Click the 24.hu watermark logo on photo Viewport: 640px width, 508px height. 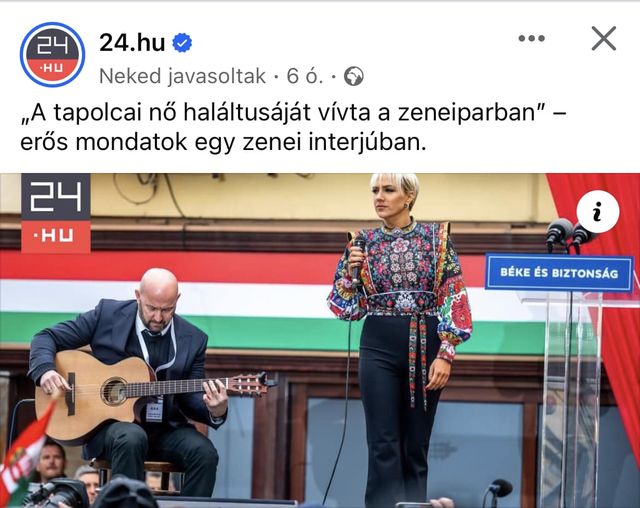tap(56, 213)
